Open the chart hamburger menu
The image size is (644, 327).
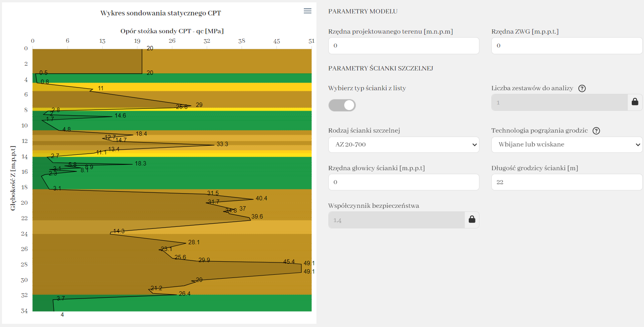(x=307, y=11)
